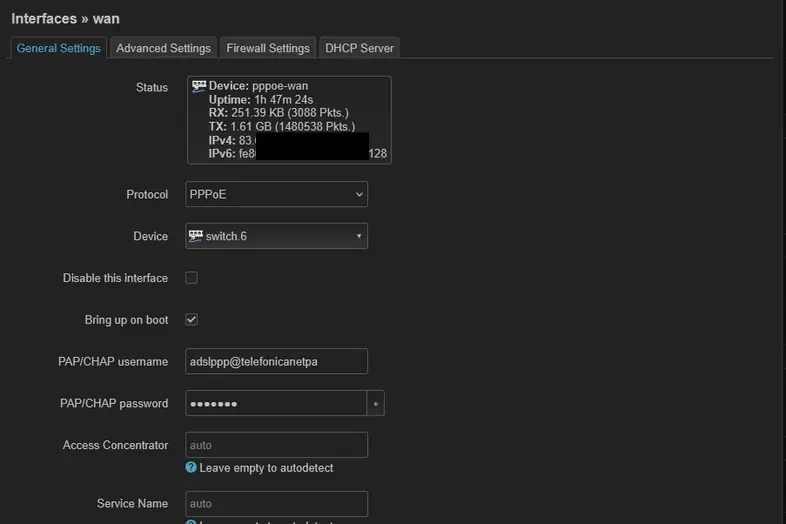Switch to the Advanced Settings tab
786x524 pixels.
(x=163, y=48)
